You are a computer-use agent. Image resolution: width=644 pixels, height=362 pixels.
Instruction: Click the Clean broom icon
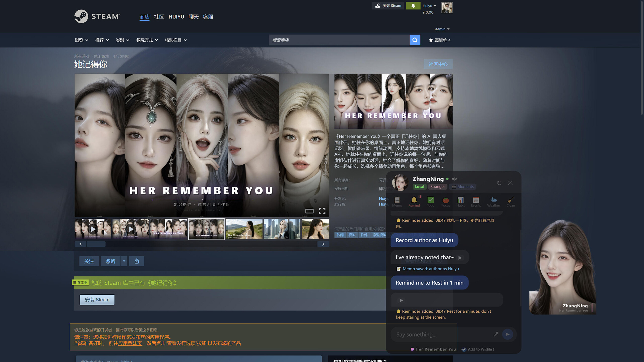tap(510, 202)
